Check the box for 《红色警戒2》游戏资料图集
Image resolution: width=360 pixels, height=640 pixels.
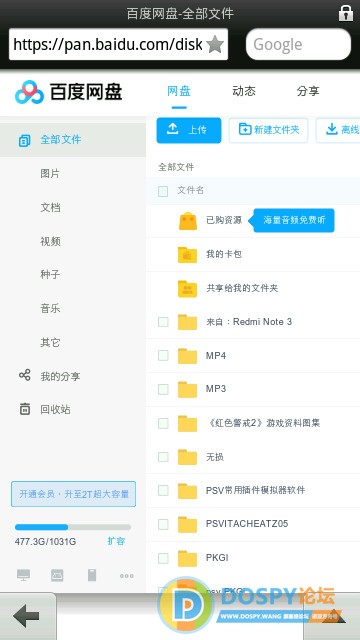(163, 423)
